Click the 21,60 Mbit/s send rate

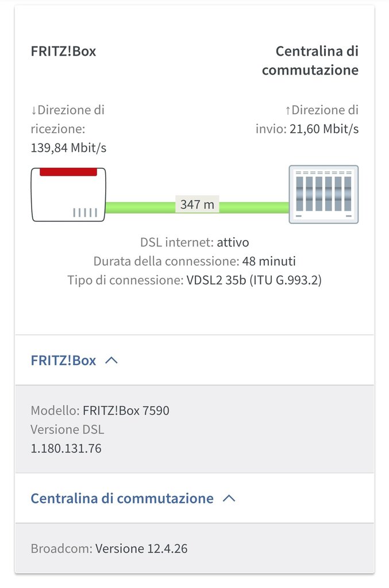click(x=324, y=129)
